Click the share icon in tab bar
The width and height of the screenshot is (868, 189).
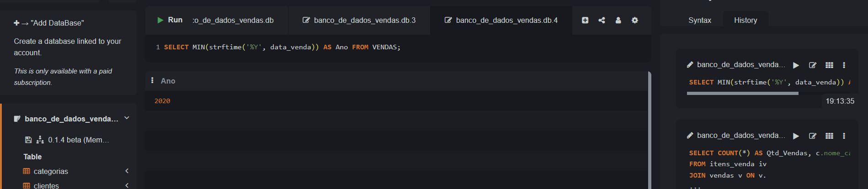pos(602,20)
